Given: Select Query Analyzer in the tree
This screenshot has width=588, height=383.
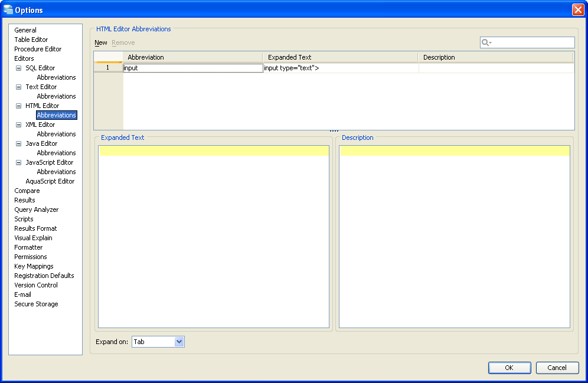Looking at the screenshot, I should click(37, 209).
